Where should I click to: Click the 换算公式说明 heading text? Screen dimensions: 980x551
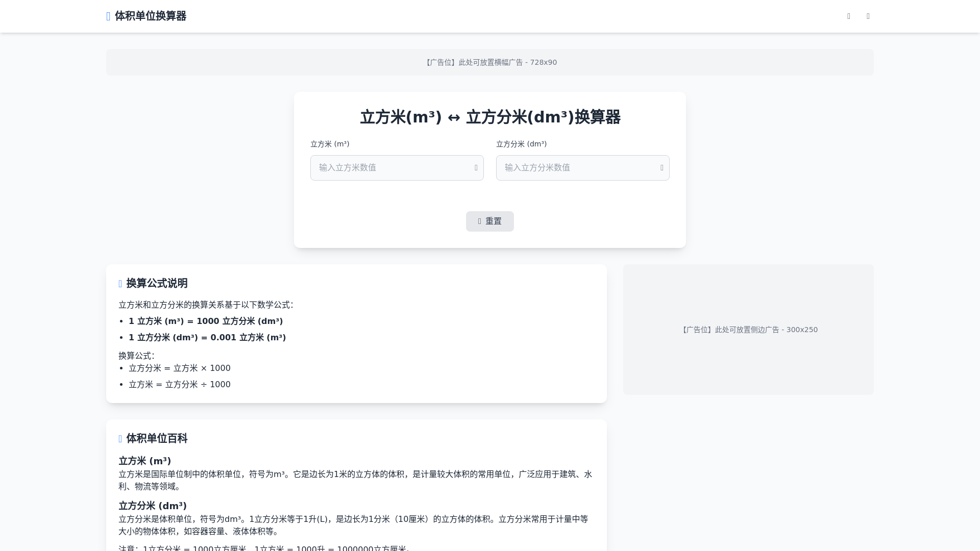pos(157,284)
